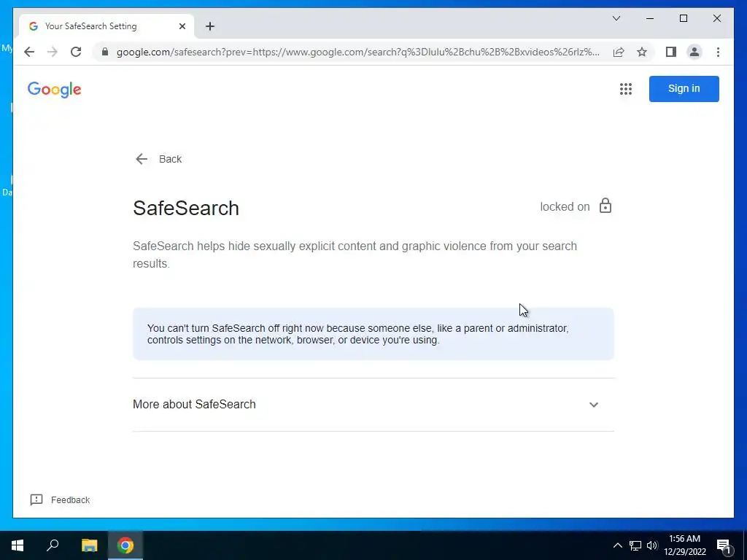Minimize the Chrome window
This screenshot has height=560, width=747.
point(650,18)
